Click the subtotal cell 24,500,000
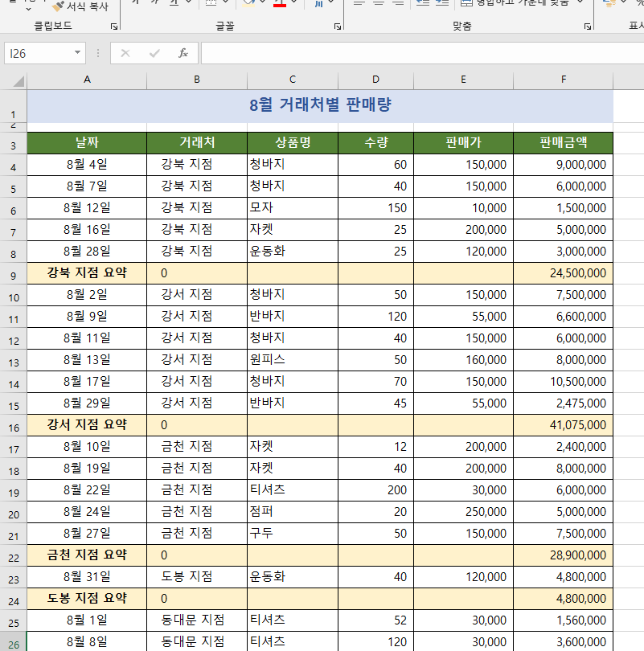This screenshot has width=644, height=651. pos(564,273)
